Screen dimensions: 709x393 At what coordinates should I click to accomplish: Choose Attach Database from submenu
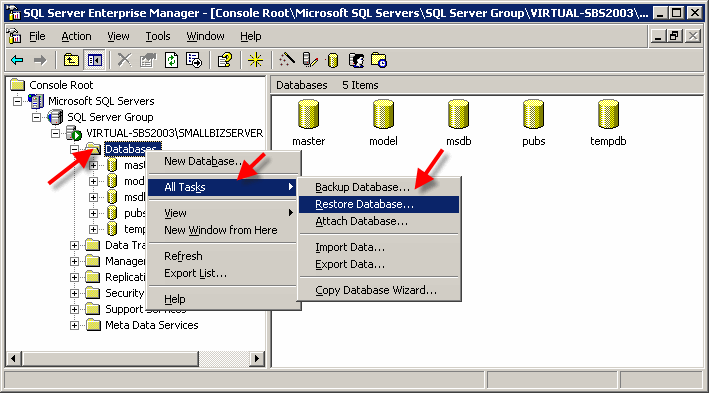pos(378,222)
